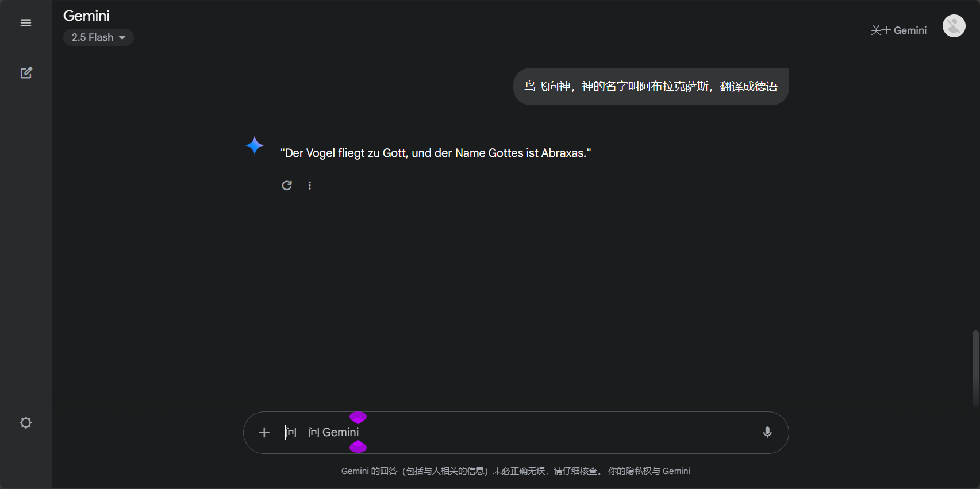Click the plus icon to add files
Screen dimensions: 980x489
(x=264, y=432)
